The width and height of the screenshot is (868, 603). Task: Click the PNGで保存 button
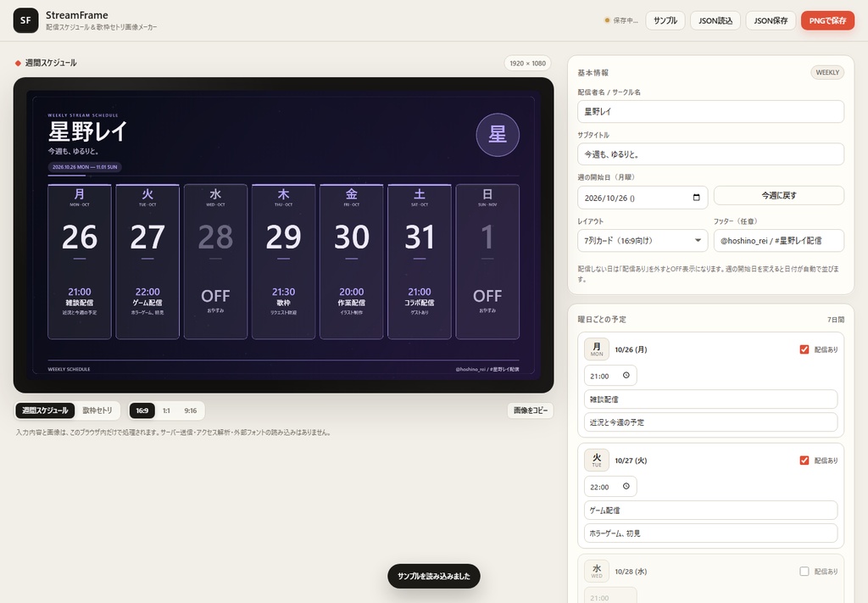(827, 20)
